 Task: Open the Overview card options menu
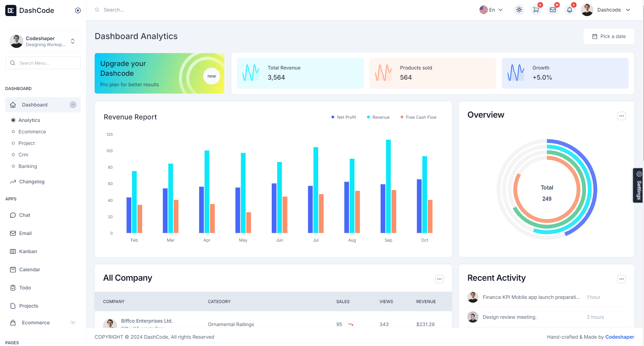(622, 116)
